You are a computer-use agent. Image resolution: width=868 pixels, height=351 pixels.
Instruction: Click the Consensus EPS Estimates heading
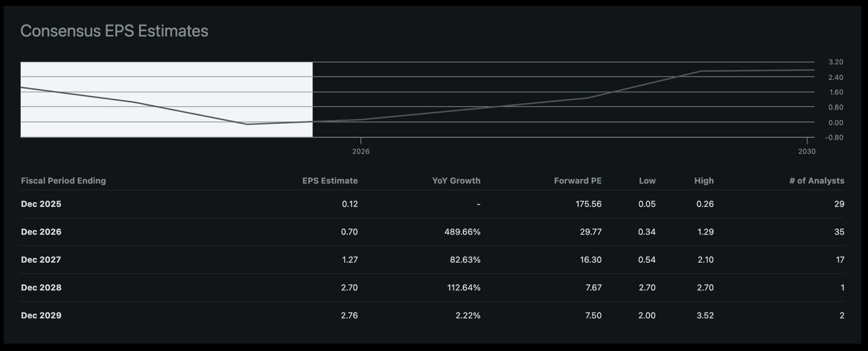pyautogui.click(x=114, y=31)
